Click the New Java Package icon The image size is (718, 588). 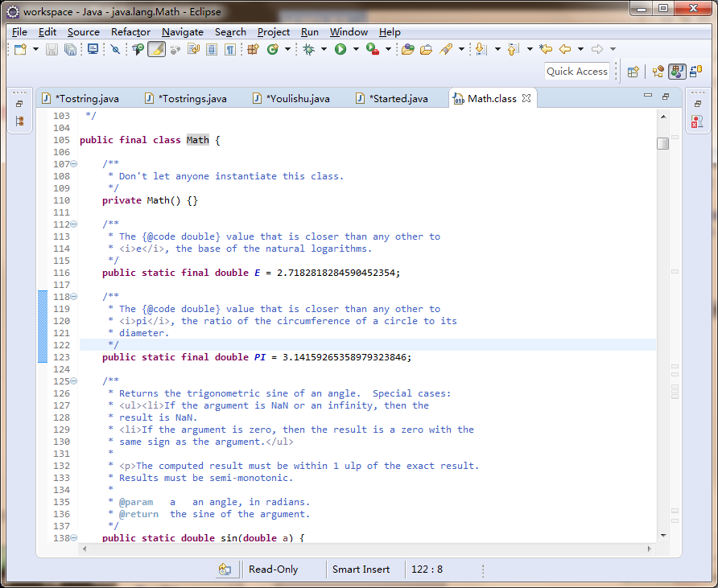pos(254,49)
